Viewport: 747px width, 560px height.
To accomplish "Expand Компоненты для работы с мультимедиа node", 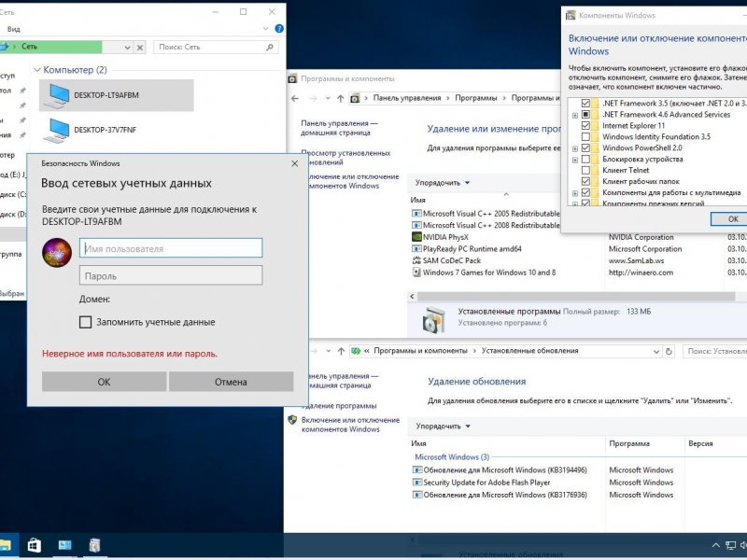I will click(575, 193).
